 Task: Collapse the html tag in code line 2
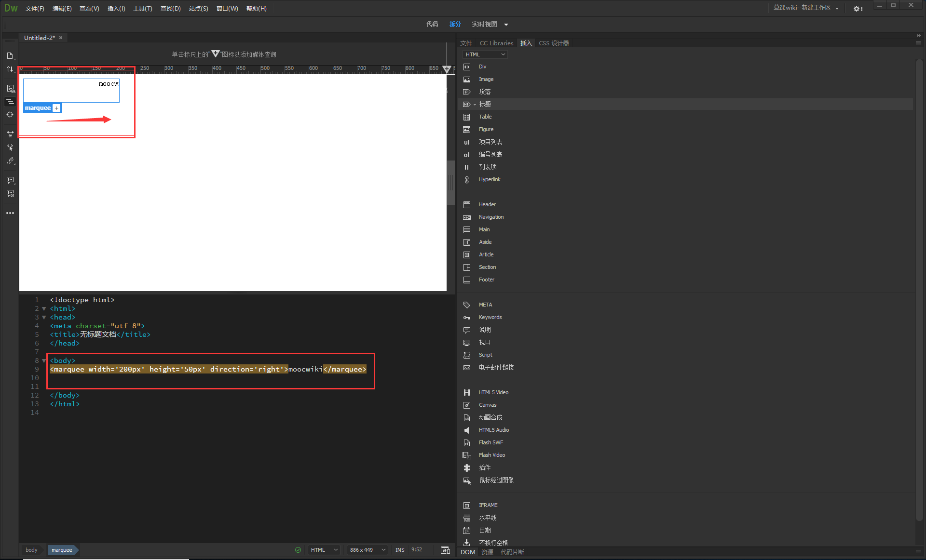click(44, 309)
